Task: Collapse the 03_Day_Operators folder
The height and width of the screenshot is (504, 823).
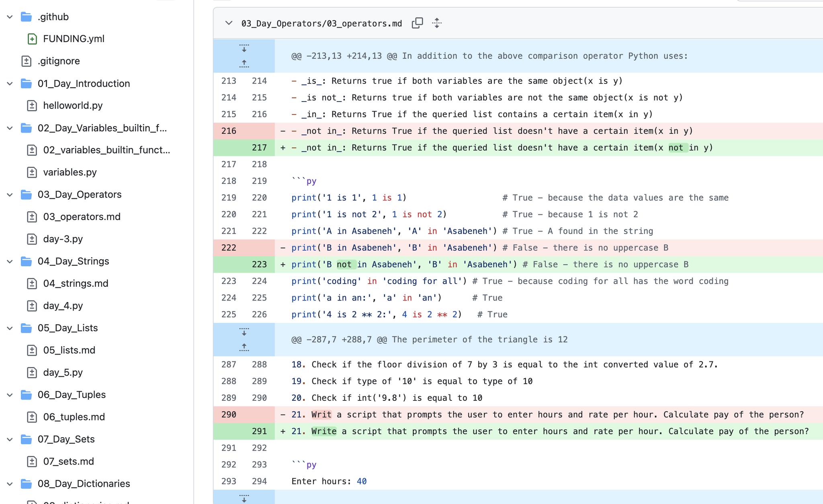Action: 10,195
